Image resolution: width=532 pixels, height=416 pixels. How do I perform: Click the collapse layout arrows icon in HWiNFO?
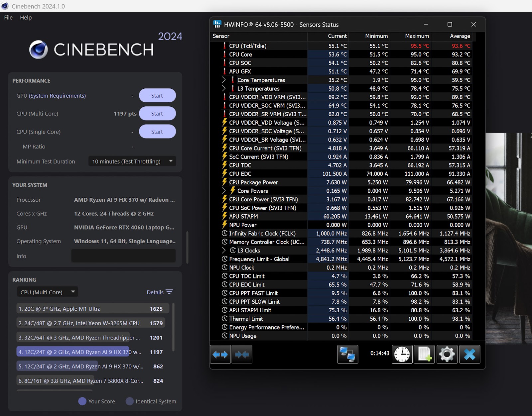pyautogui.click(x=242, y=354)
